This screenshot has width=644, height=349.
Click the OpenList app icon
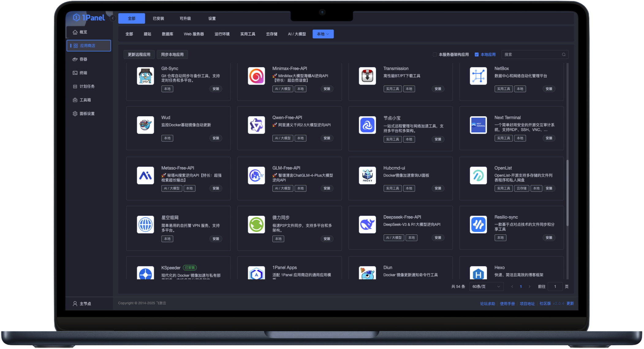478,175
